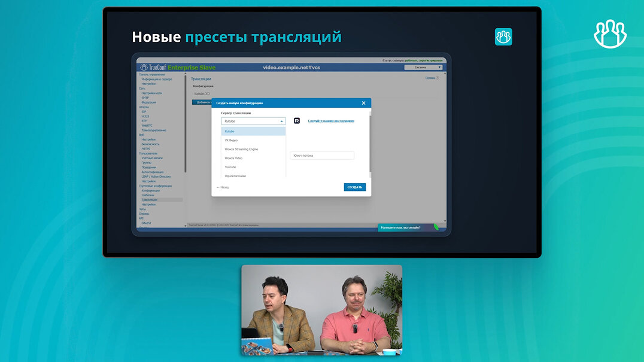Screen dimensions: 644x362
Task: Open H.323 gateway in sidebar
Action: click(x=145, y=116)
